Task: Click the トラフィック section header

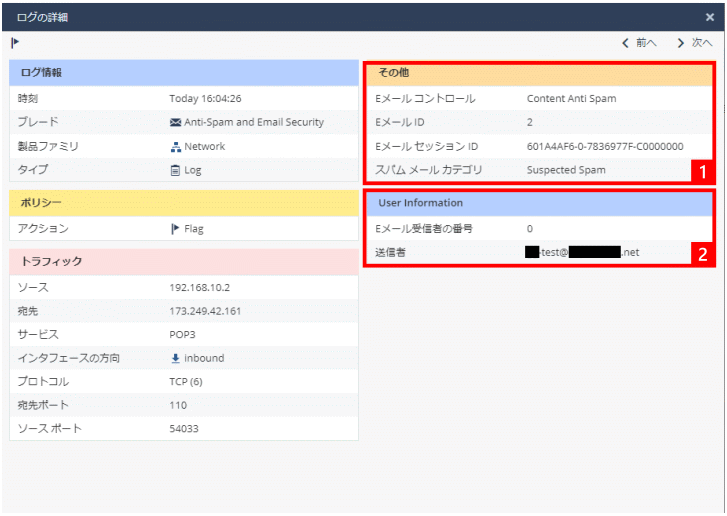Action: [183, 262]
